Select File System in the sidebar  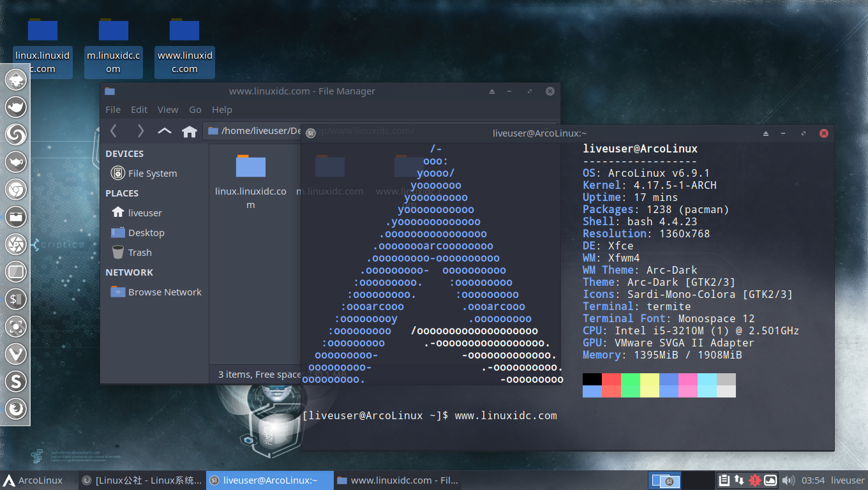pyautogui.click(x=144, y=174)
